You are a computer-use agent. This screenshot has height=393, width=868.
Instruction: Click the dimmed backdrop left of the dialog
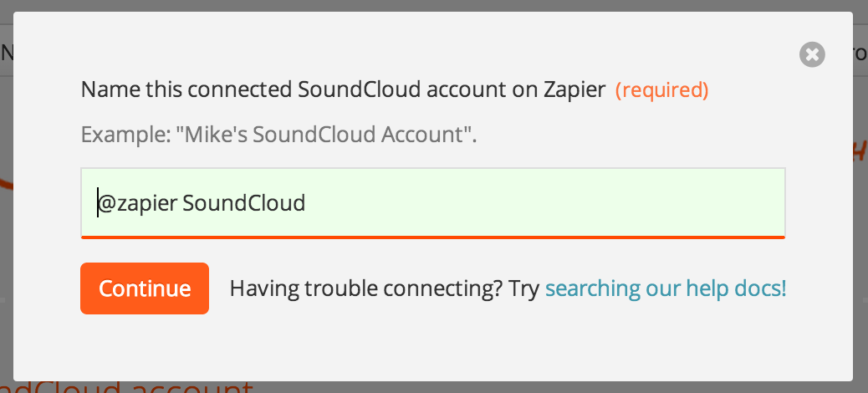[6, 222]
